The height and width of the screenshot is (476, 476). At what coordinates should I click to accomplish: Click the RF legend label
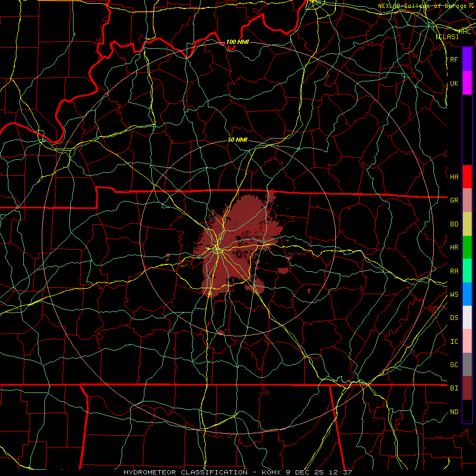click(454, 59)
